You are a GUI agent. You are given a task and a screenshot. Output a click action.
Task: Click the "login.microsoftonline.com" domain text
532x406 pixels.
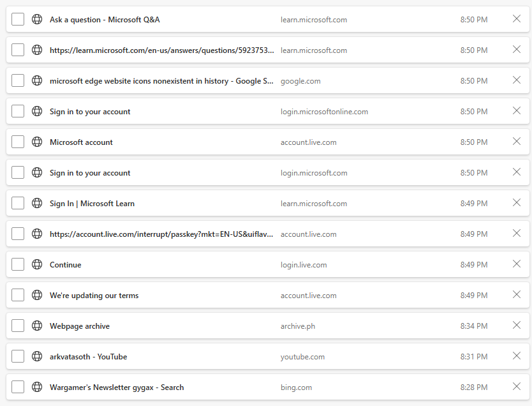point(324,112)
